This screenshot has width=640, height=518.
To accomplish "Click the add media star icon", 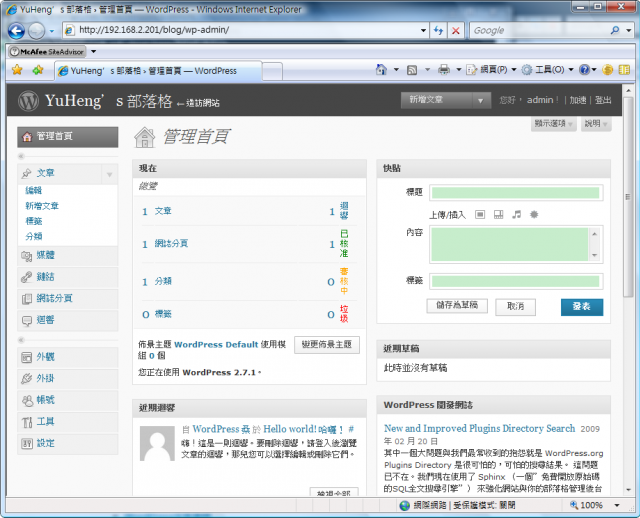I will point(534,214).
